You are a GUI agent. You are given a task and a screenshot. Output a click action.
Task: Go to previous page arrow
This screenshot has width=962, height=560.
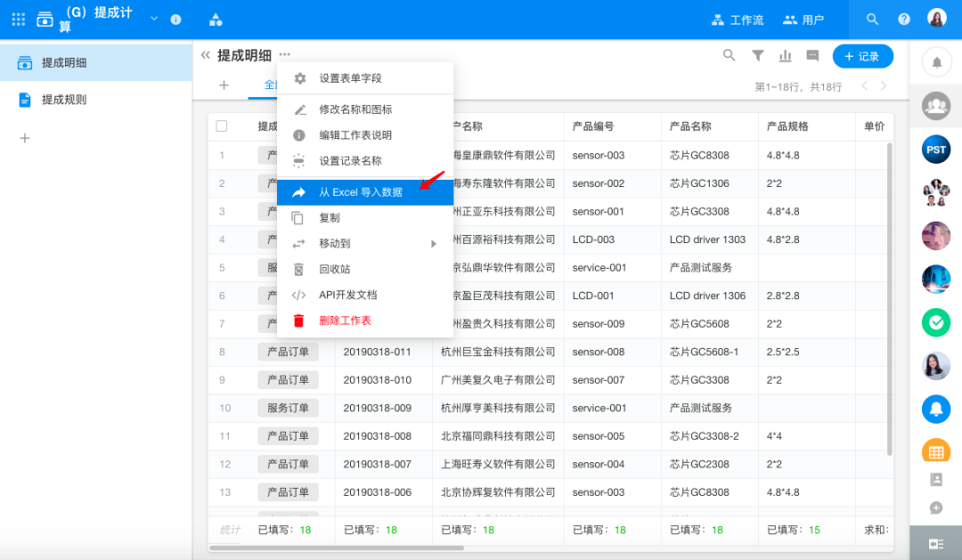click(864, 85)
